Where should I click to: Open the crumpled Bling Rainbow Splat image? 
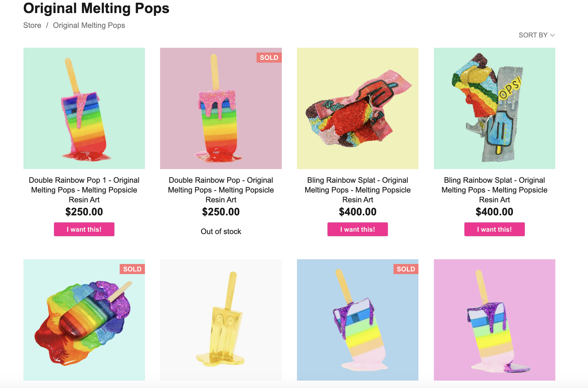[357, 108]
